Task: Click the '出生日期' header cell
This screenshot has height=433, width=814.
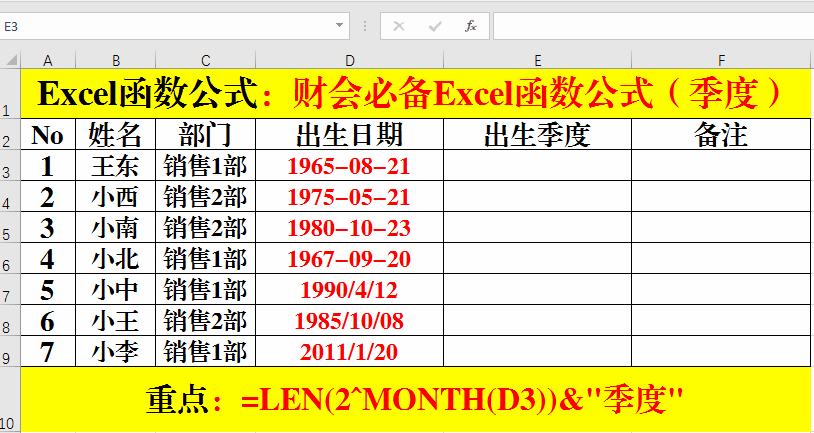Action: tap(350, 134)
